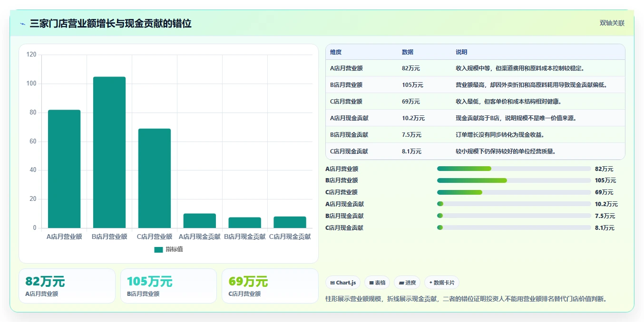Click the y-axis value 120
Viewport: 644px width, 322px height.
[31, 55]
